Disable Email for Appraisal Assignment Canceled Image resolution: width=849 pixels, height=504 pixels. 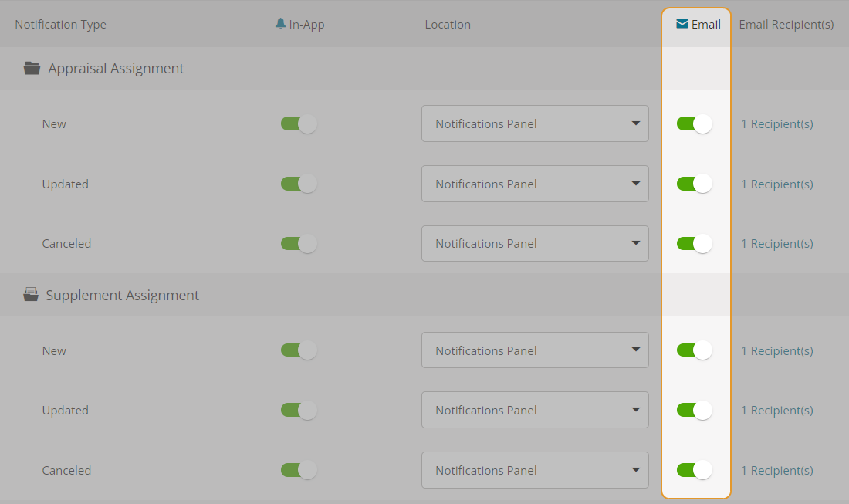(695, 244)
